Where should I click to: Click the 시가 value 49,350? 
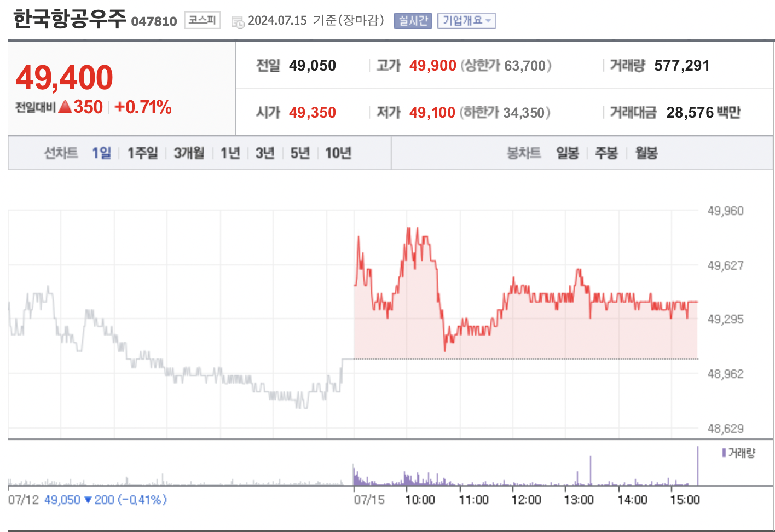point(313,113)
